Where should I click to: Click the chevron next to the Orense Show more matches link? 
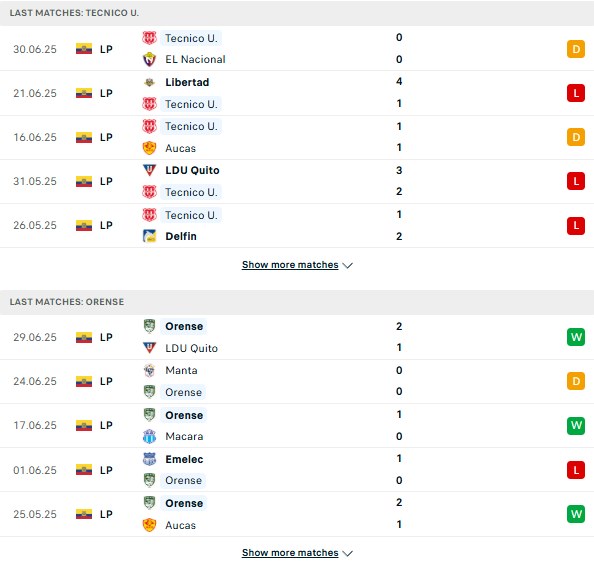pyautogui.click(x=347, y=554)
